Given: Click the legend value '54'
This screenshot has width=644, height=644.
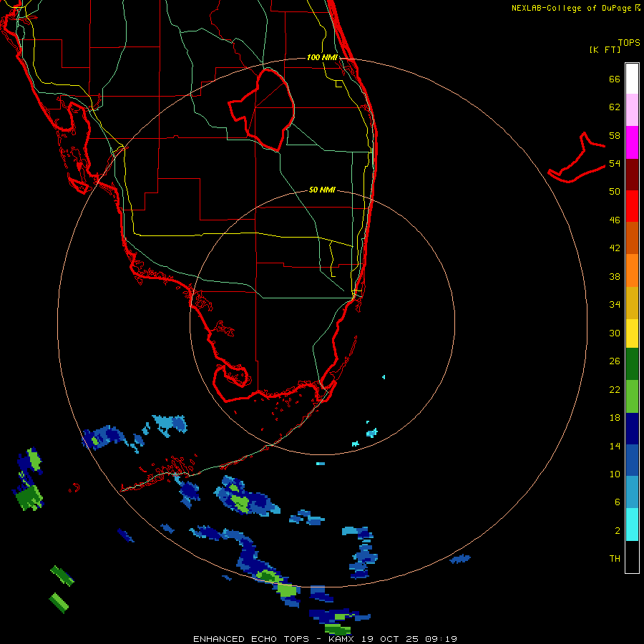Looking at the screenshot, I should 615,163.
